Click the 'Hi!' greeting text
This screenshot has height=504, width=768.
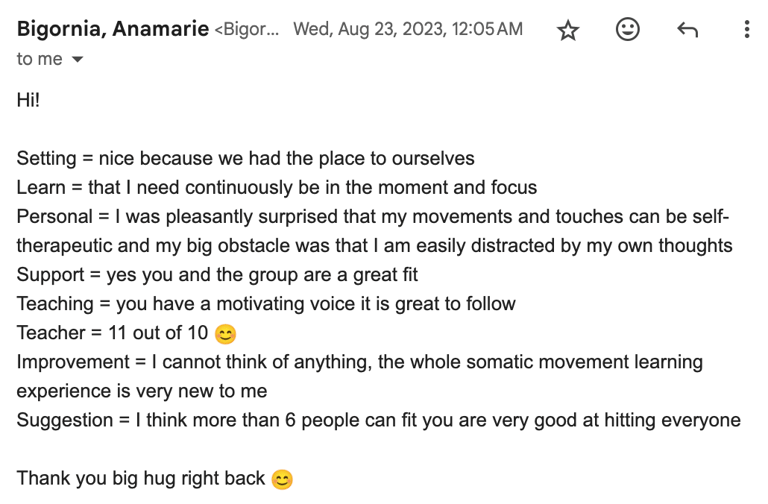point(28,100)
